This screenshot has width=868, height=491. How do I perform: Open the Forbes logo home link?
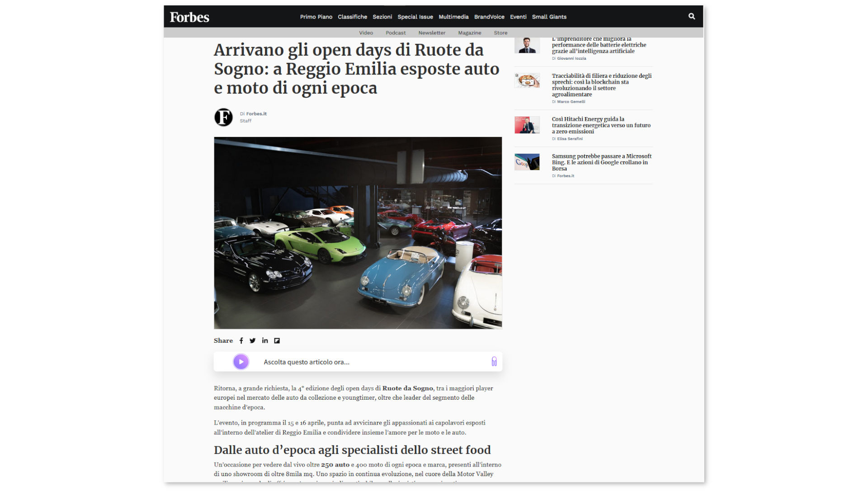189,17
